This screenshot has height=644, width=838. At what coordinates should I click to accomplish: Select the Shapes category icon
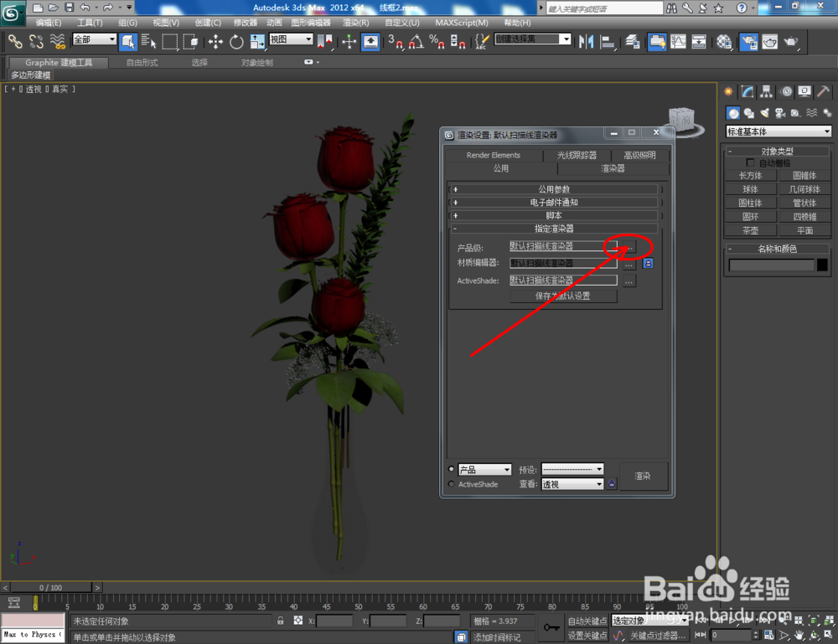[748, 113]
